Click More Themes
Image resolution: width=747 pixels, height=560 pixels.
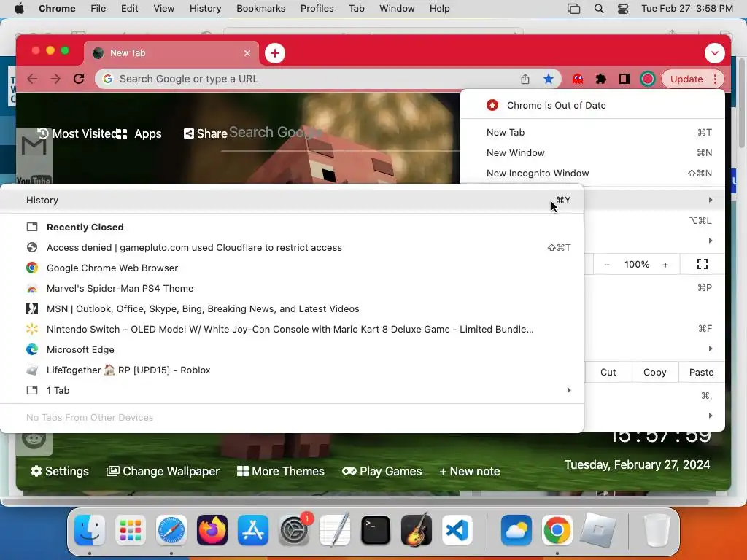pos(281,472)
